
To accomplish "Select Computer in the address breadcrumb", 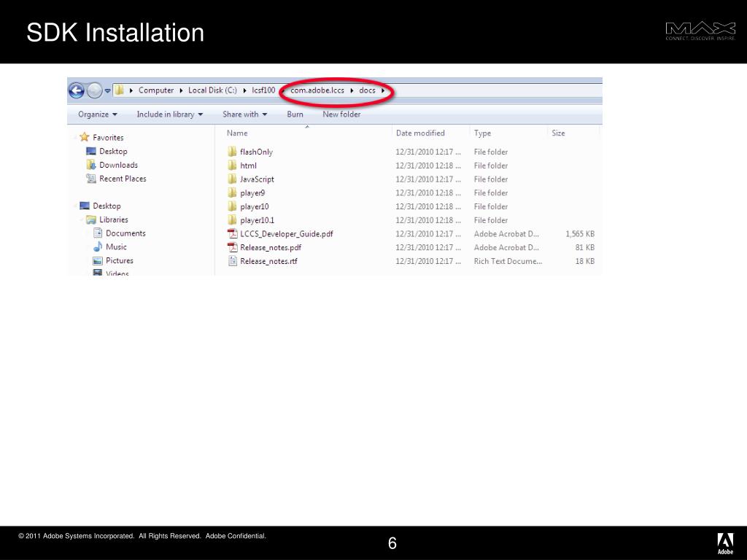I will tap(156, 90).
